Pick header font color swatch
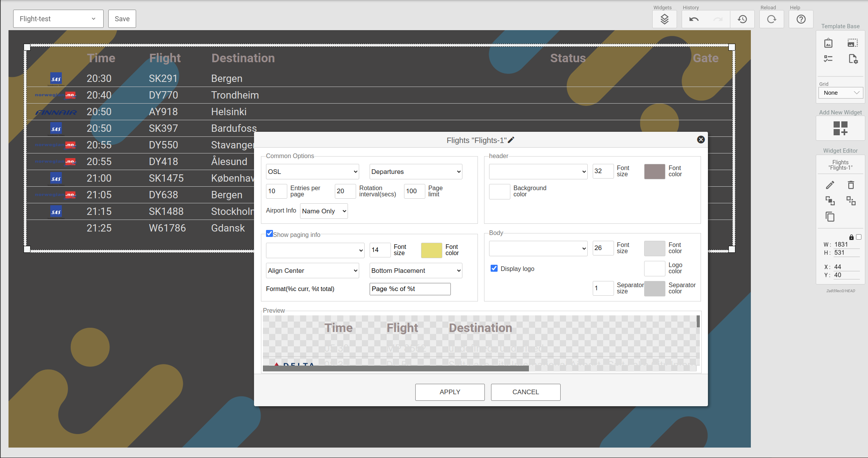The height and width of the screenshot is (458, 868). tap(655, 171)
